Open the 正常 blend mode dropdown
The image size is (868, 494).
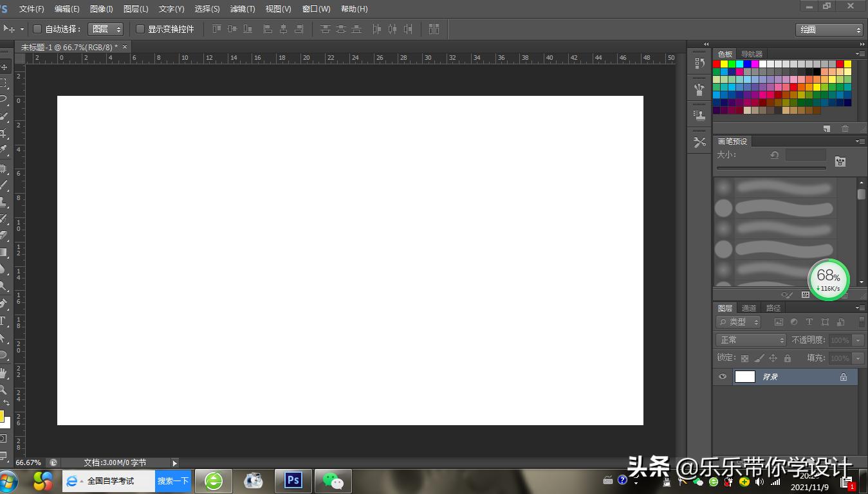point(751,340)
